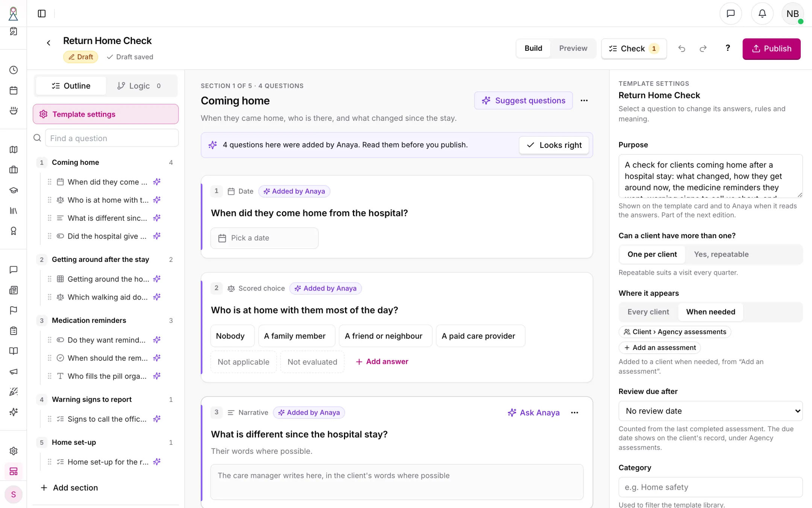This screenshot has height=508, width=812.
Task: Open the Check button with 1 issue
Action: click(634, 49)
